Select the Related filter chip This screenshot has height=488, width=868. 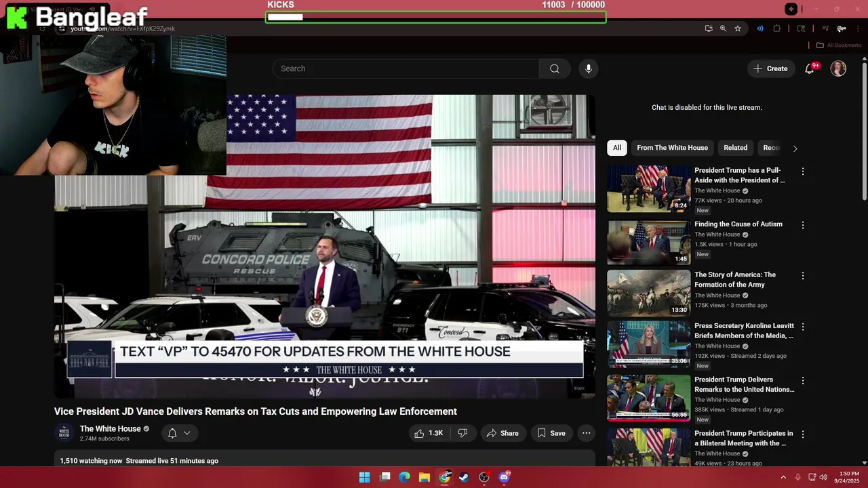coord(735,148)
